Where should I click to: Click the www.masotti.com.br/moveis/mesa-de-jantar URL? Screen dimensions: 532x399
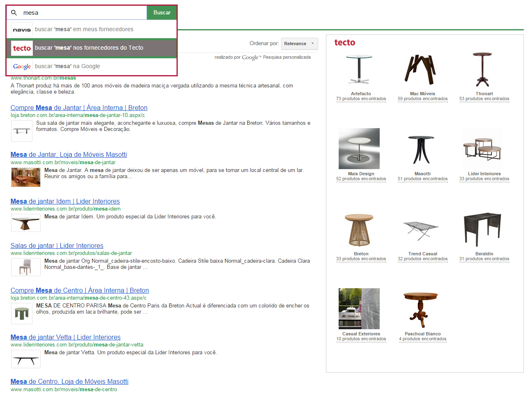(x=63, y=163)
